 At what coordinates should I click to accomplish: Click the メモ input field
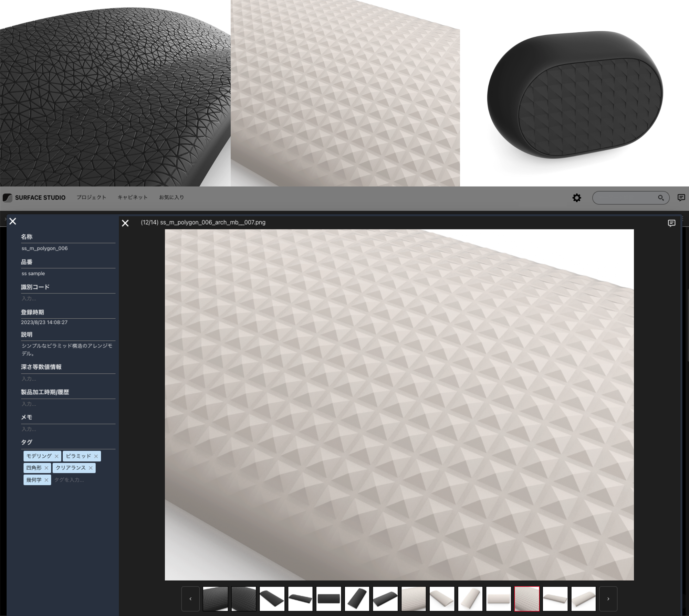point(68,429)
